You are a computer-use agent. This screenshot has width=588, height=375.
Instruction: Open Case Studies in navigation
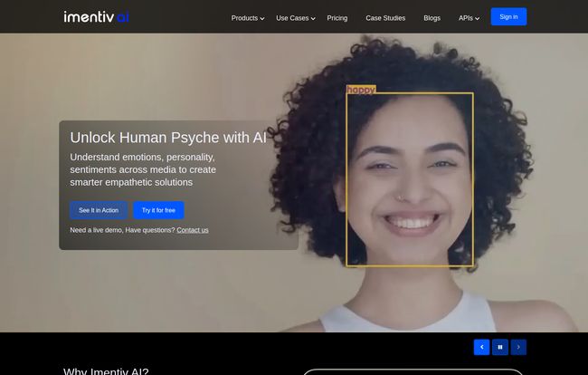[x=385, y=18]
